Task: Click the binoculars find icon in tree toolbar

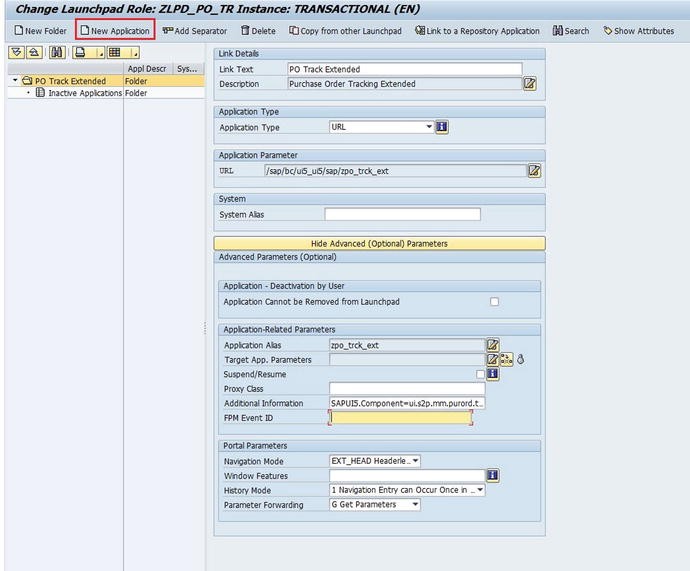Action: tap(56, 53)
